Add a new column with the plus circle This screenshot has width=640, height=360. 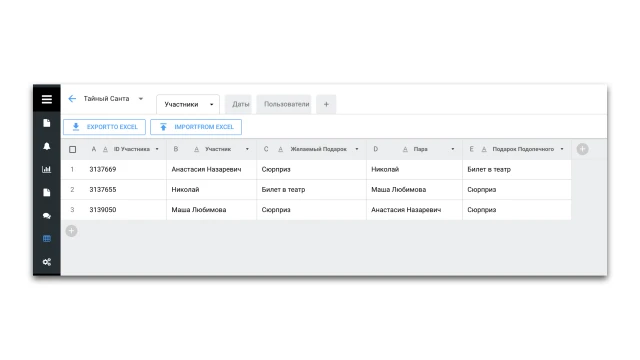[582, 149]
